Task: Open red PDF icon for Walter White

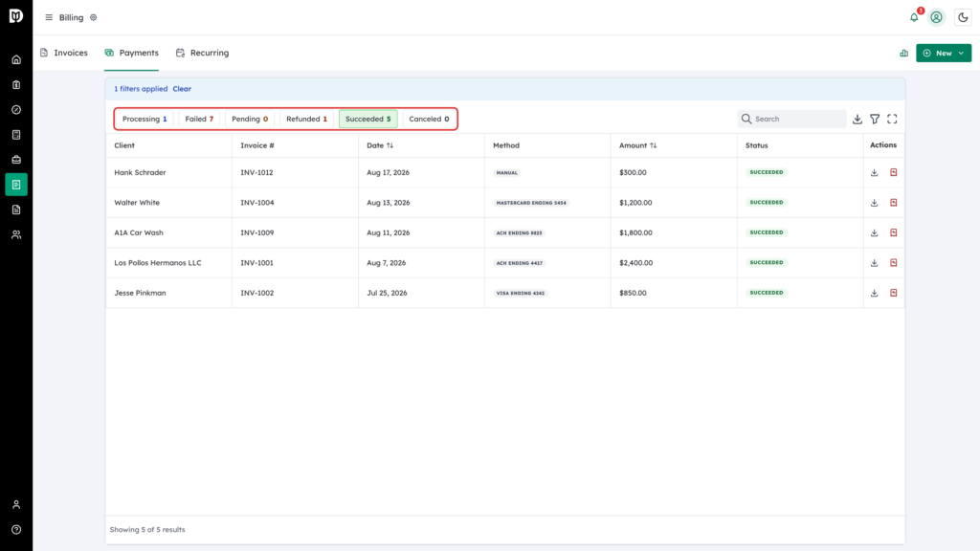Action: pos(893,203)
